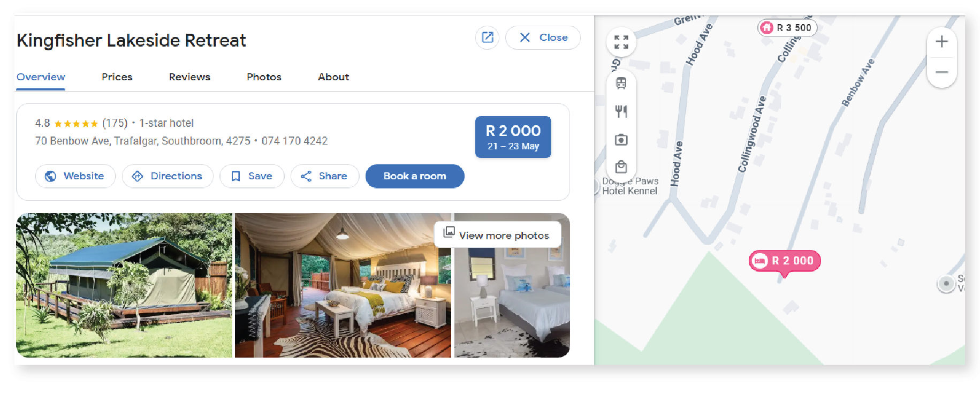
Task: Zoom out on the map
Action: click(x=942, y=72)
